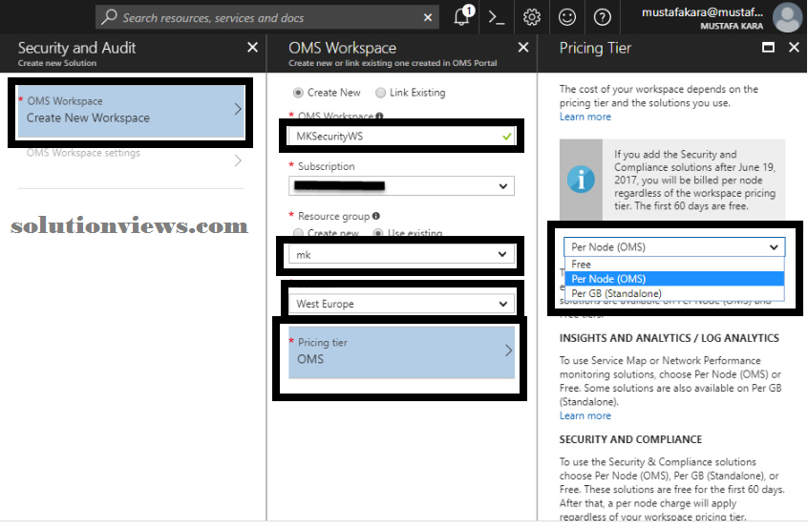Viewport: 808px width, 532px height.
Task: Choose Use existing resource group radio
Action: [378, 233]
